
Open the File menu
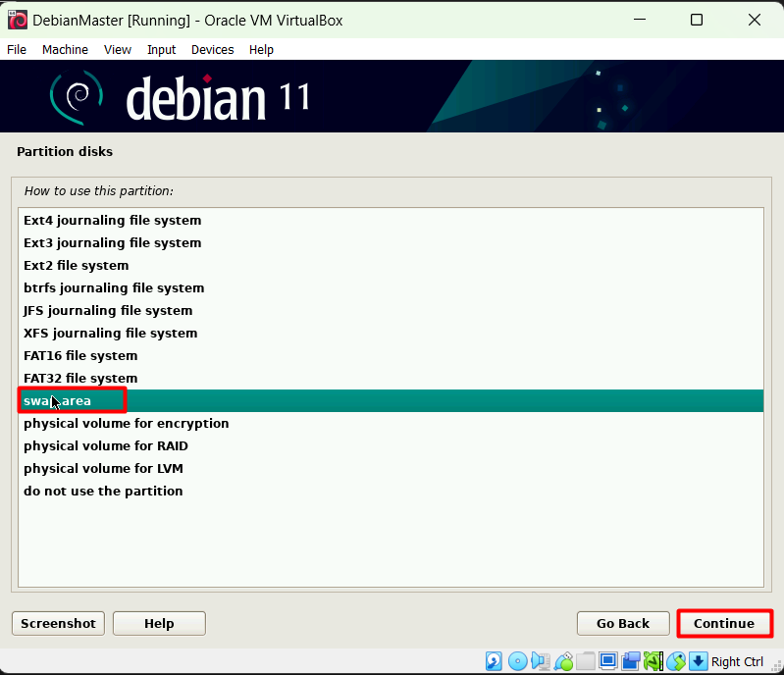point(17,49)
